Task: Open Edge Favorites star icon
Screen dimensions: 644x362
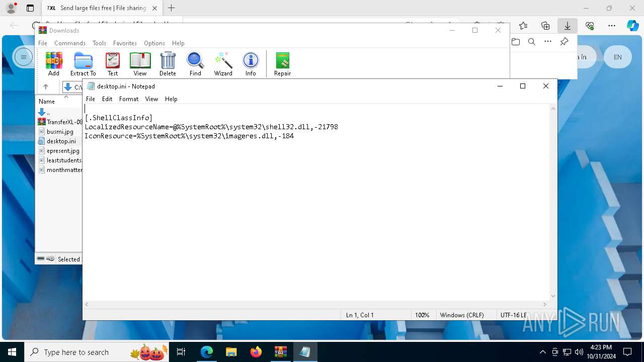Action: pyautogui.click(x=523, y=26)
